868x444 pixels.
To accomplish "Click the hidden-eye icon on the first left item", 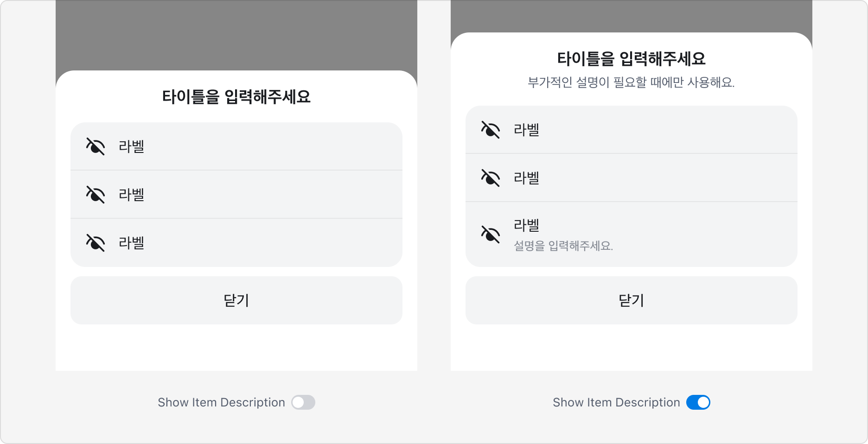I will coord(95,146).
